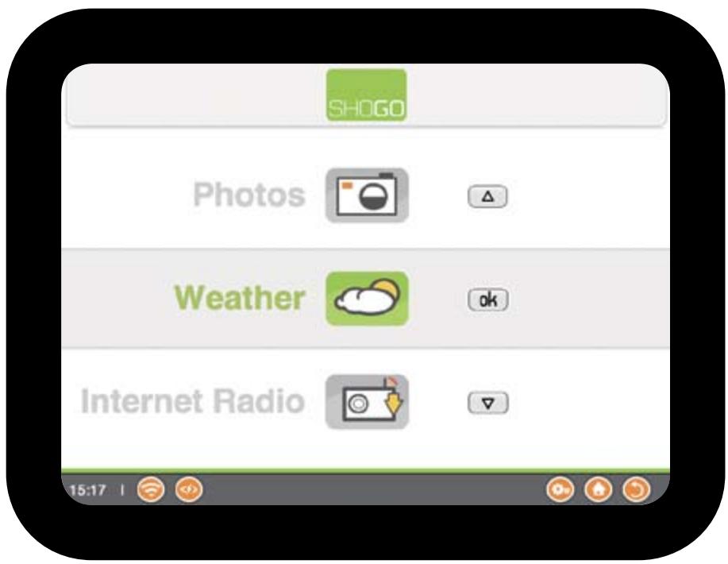Tap the Wi-Fi status icon
The image size is (728, 564).
pyautogui.click(x=150, y=489)
